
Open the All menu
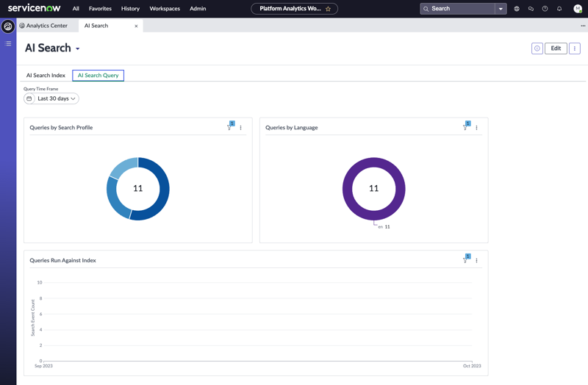click(x=76, y=9)
